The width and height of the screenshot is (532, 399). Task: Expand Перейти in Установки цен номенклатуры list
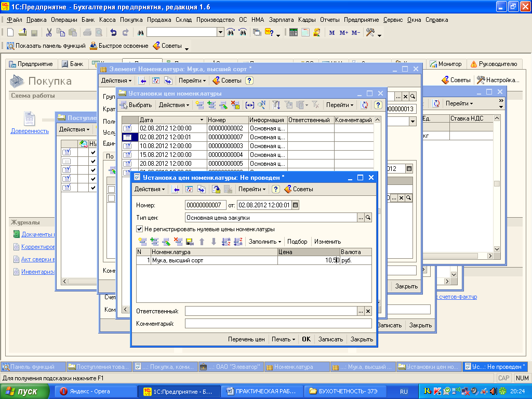pyautogui.click(x=340, y=105)
